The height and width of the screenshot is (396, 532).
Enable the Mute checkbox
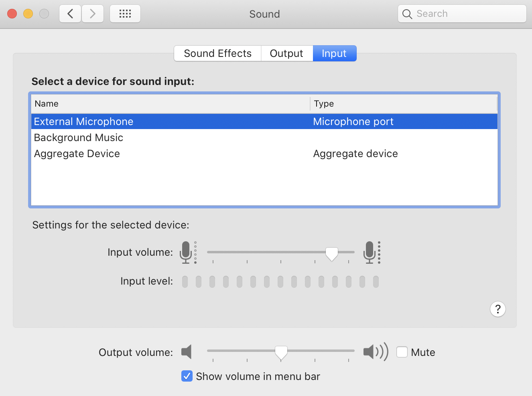tap(402, 352)
